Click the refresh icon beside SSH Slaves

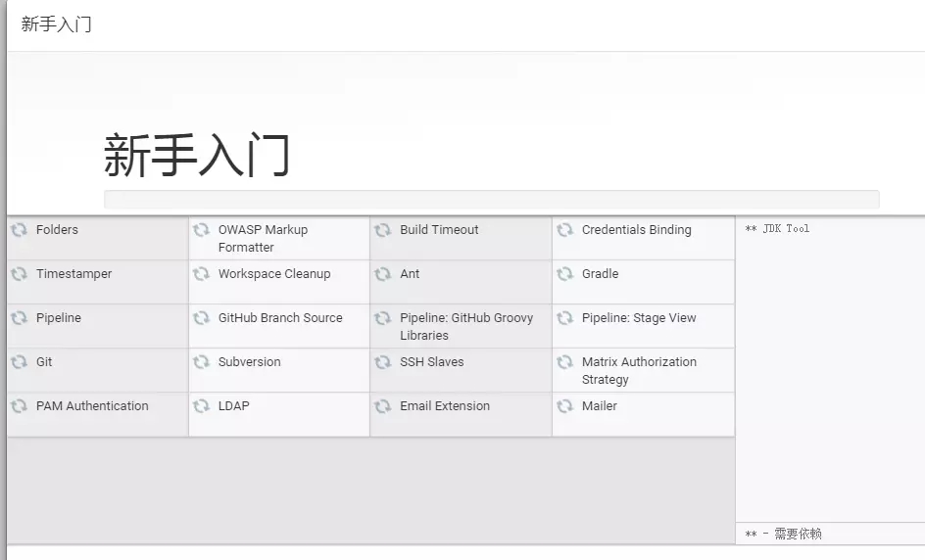382,362
